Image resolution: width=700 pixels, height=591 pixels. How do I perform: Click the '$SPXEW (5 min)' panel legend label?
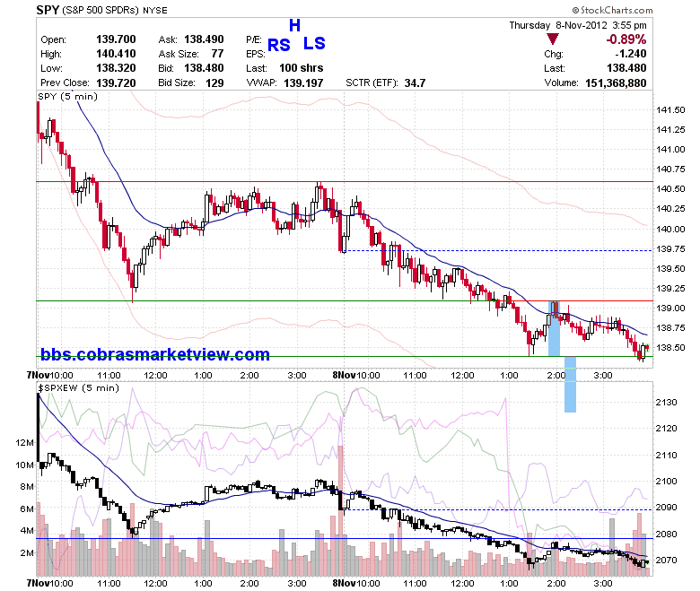[x=79, y=387]
